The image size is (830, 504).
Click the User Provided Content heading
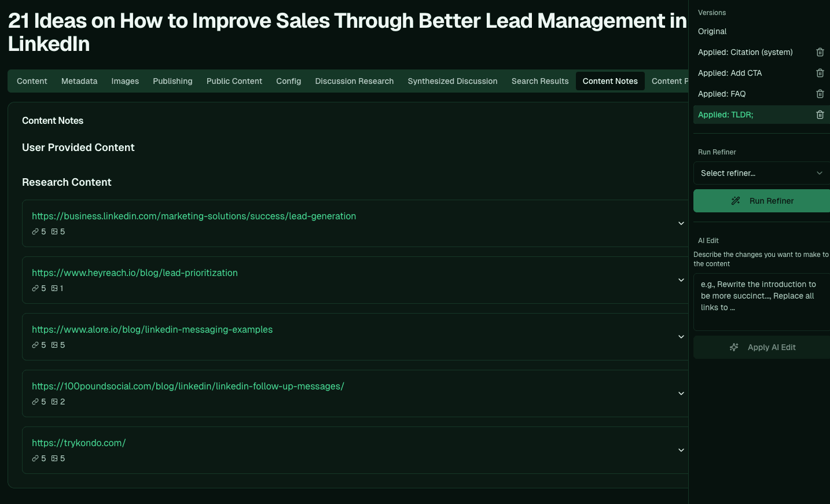click(78, 148)
